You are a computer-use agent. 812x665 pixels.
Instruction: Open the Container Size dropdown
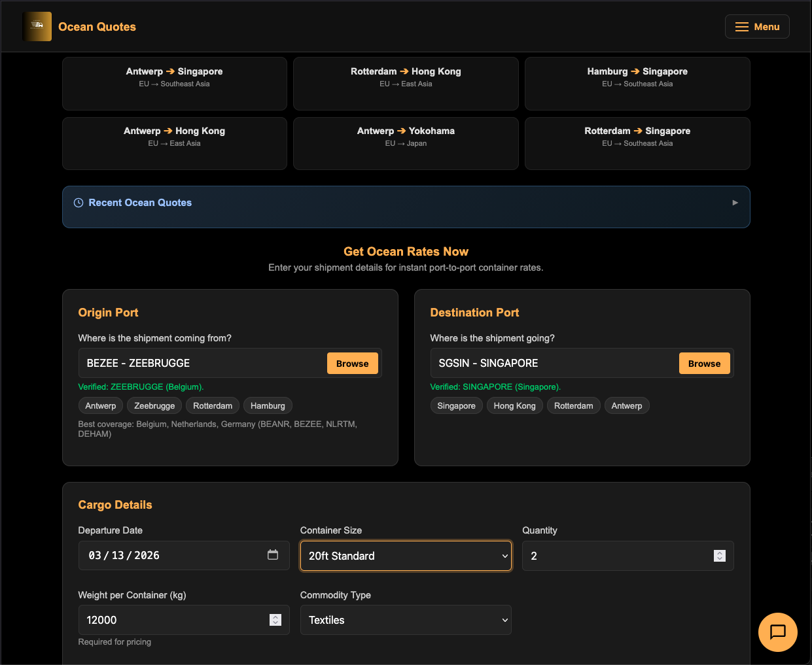[x=406, y=556]
